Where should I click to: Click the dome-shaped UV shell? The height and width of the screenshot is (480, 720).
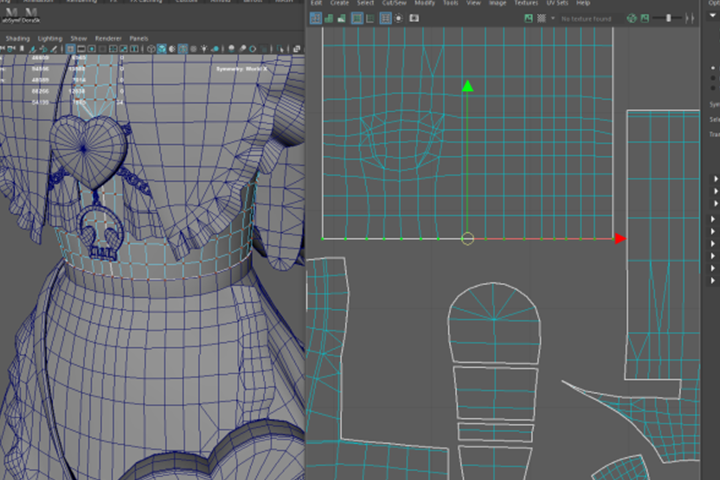[494, 323]
